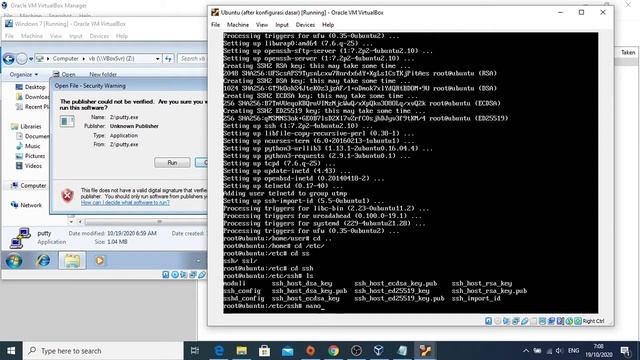Click Windows 7 Start orb
The image size is (640, 360).
14,260
